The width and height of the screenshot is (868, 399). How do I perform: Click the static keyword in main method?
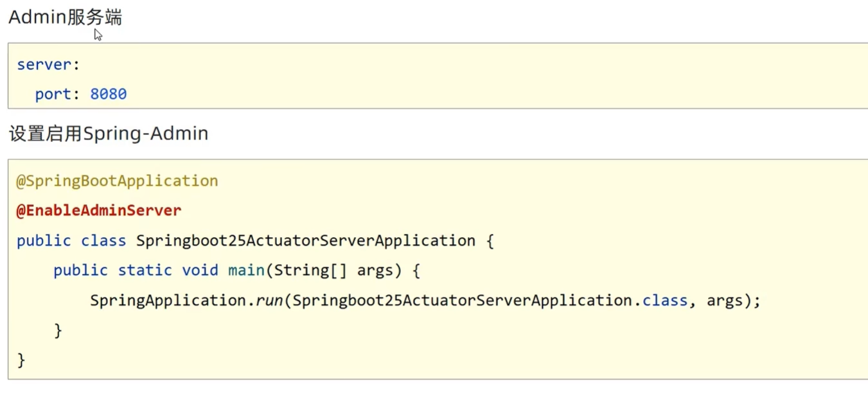[x=145, y=270]
